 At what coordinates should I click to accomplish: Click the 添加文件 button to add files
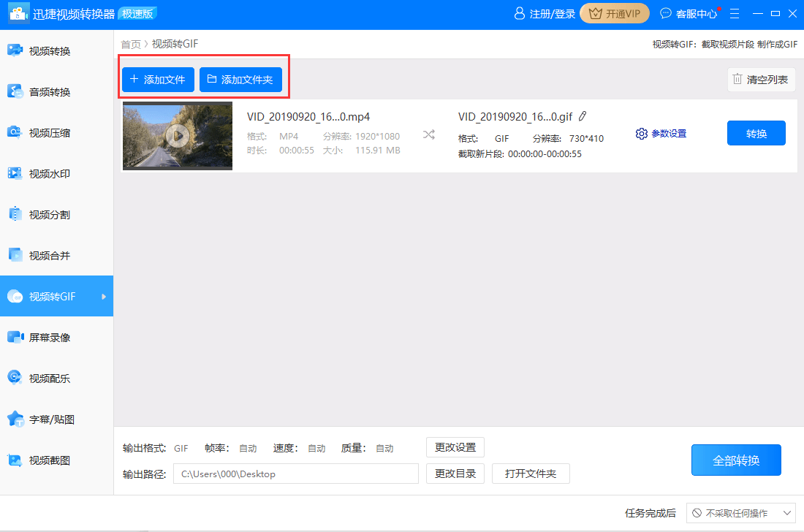point(158,80)
